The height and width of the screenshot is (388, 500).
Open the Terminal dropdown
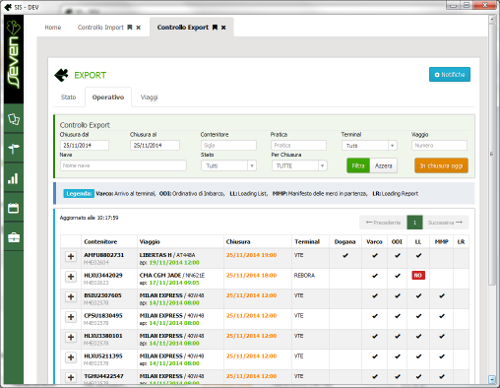coord(369,146)
